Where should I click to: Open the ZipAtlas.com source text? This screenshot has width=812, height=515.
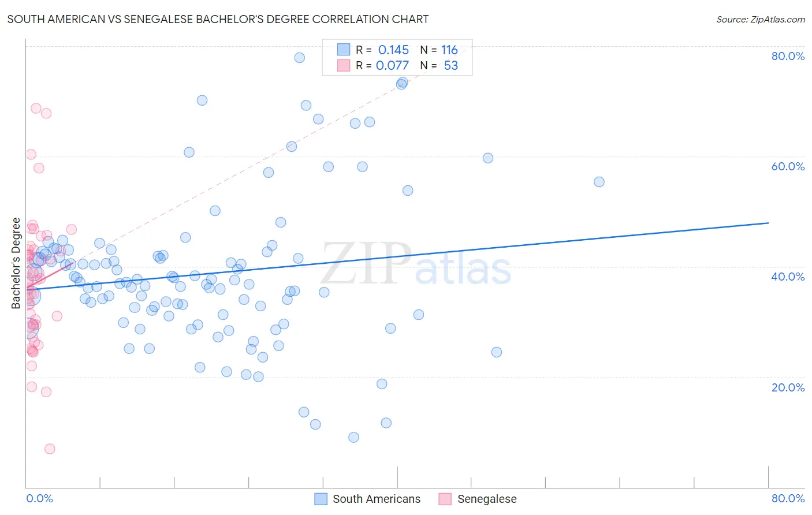tap(761, 19)
